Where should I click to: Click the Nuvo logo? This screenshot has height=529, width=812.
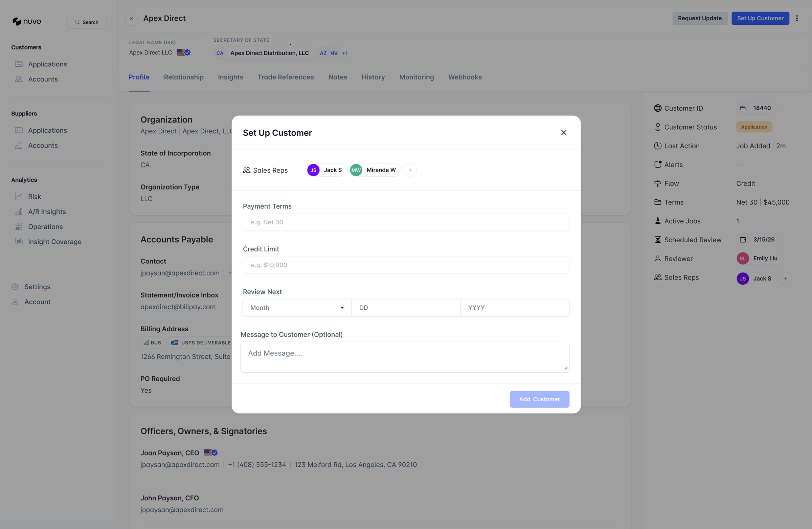point(27,22)
